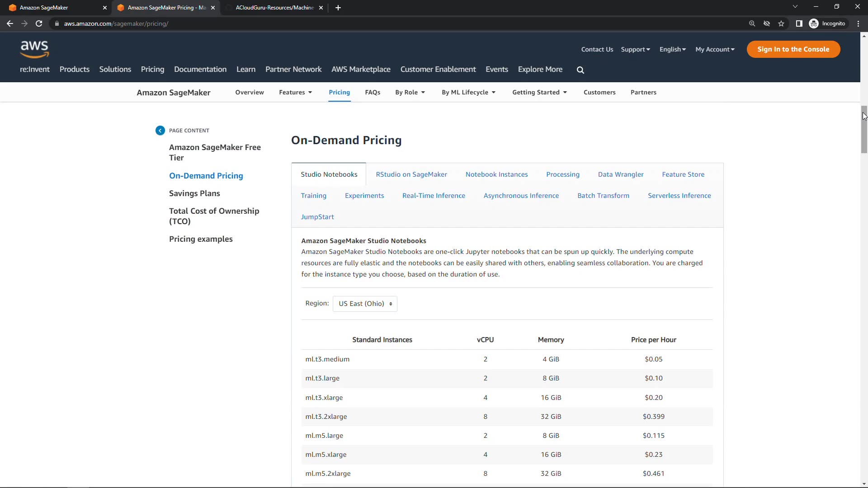This screenshot has width=868, height=488.
Task: Open Savings Plans sidebar link
Action: 194,193
